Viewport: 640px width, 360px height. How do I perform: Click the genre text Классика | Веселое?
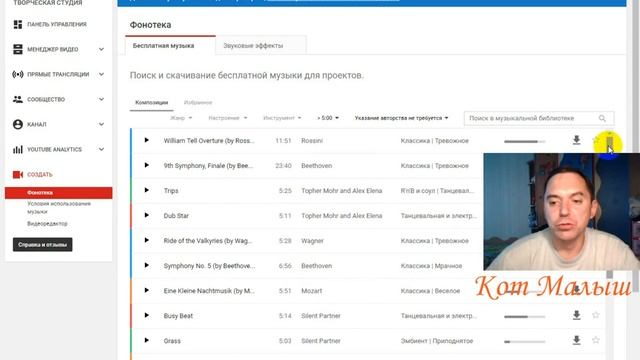pos(430,291)
